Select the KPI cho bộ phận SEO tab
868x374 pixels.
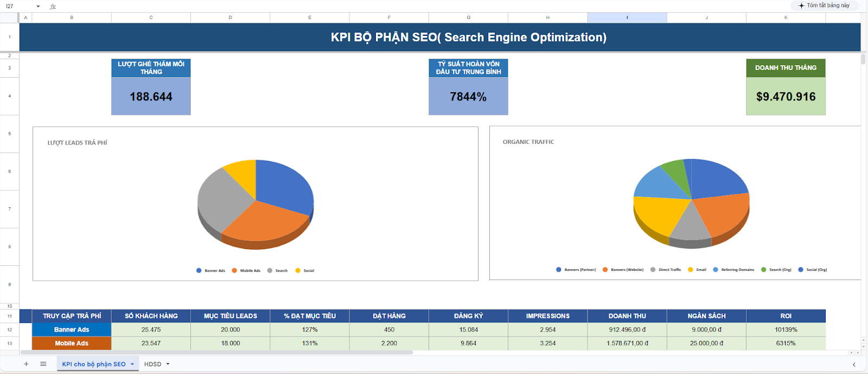(x=93, y=364)
